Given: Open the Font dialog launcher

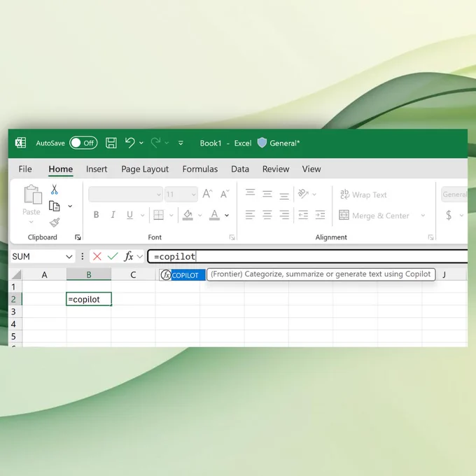Looking at the screenshot, I should pyautogui.click(x=232, y=237).
